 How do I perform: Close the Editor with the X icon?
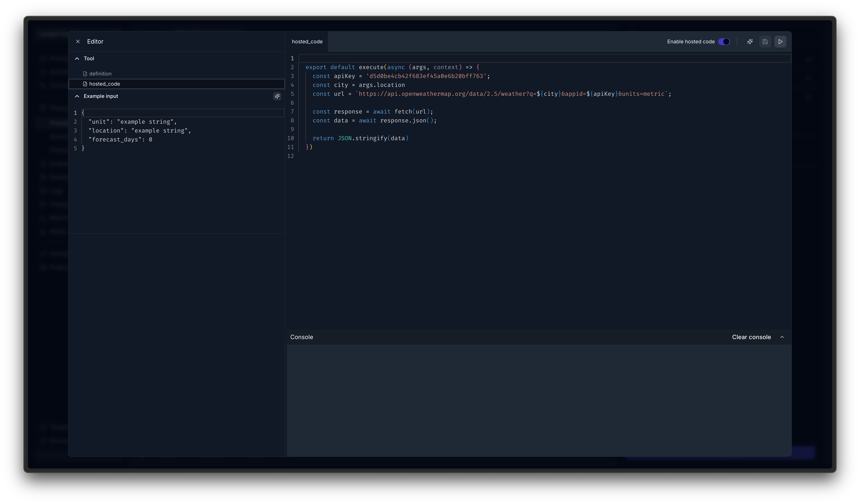tap(78, 41)
